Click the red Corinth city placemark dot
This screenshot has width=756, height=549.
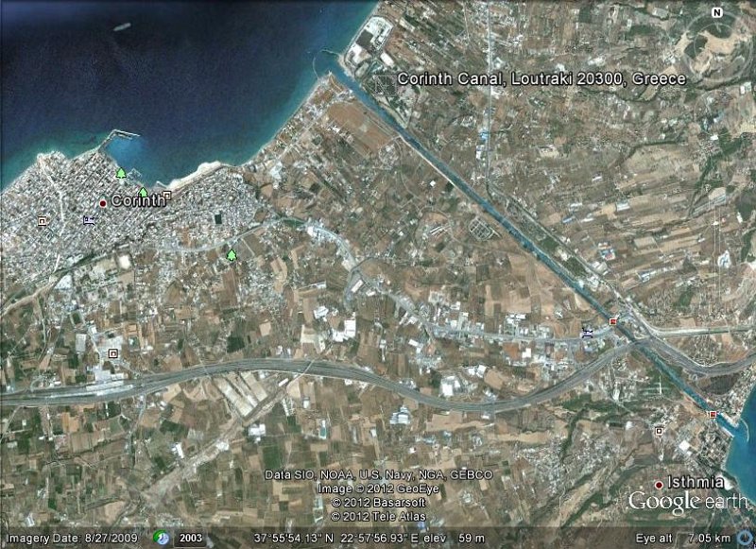point(103,203)
